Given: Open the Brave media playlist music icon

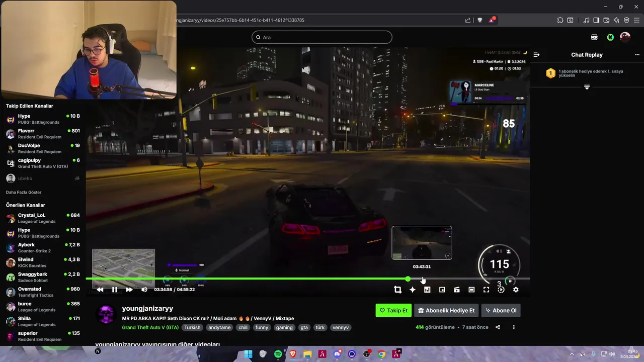Looking at the screenshot, I should 587,20.
